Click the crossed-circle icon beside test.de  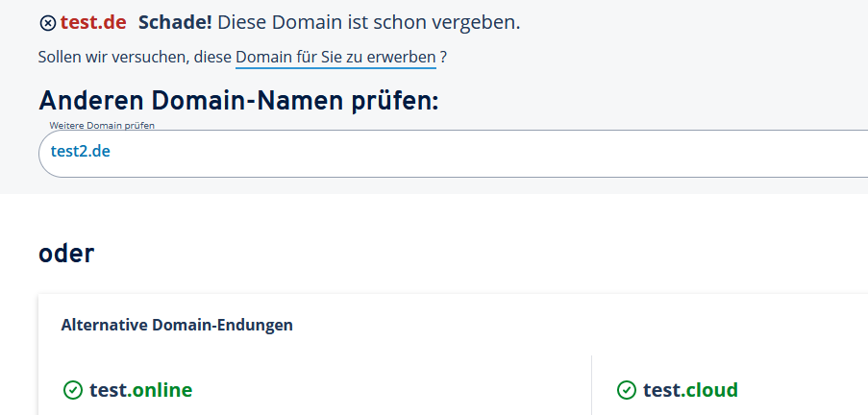coord(48,23)
